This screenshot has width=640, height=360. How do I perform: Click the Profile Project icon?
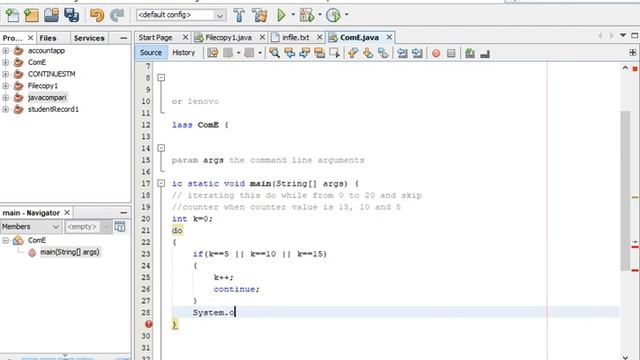[x=333, y=15]
